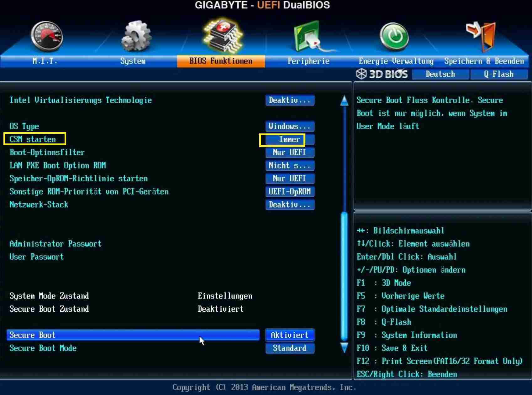This screenshot has width=532, height=395.
Task: Open the Secure Boot Mode Standard dropdown
Action: point(290,348)
